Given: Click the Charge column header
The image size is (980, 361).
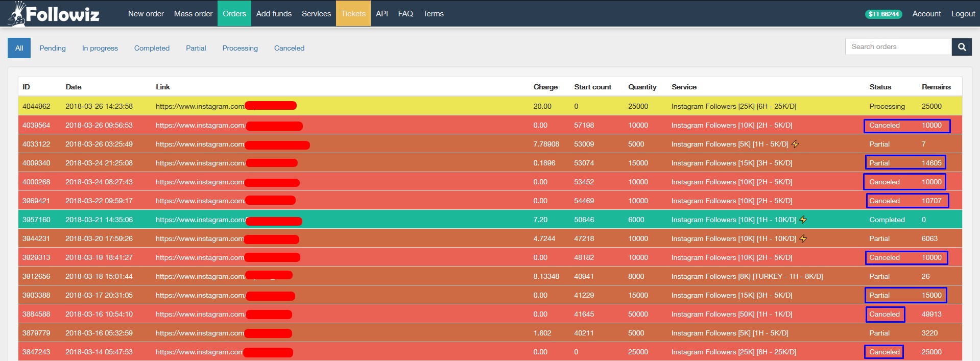Looking at the screenshot, I should click(545, 87).
